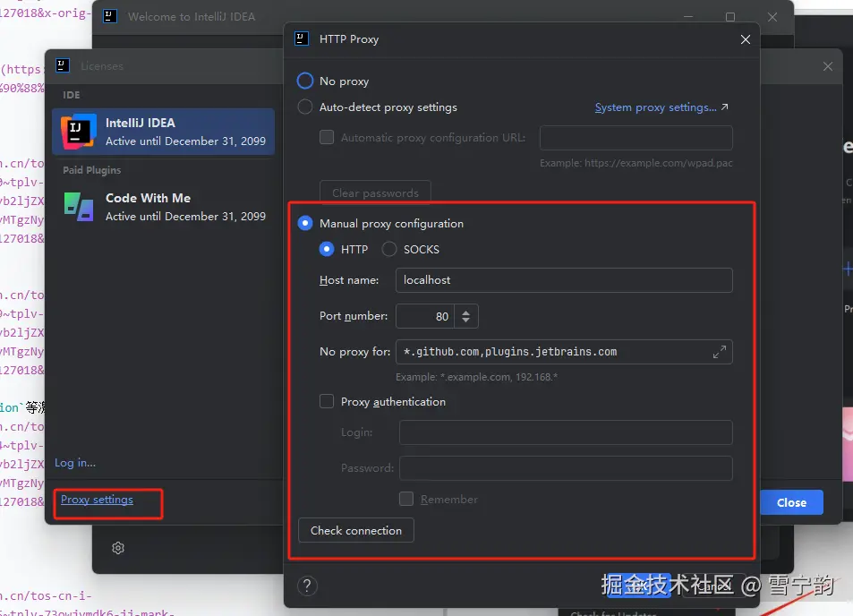853x616 pixels.
Task: Click the wpad.pac example URL text
Action: click(635, 163)
